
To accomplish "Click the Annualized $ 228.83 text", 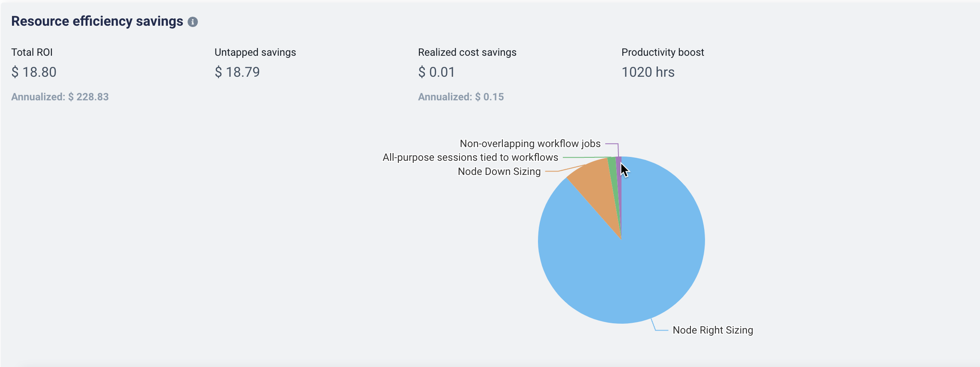I will [x=60, y=97].
